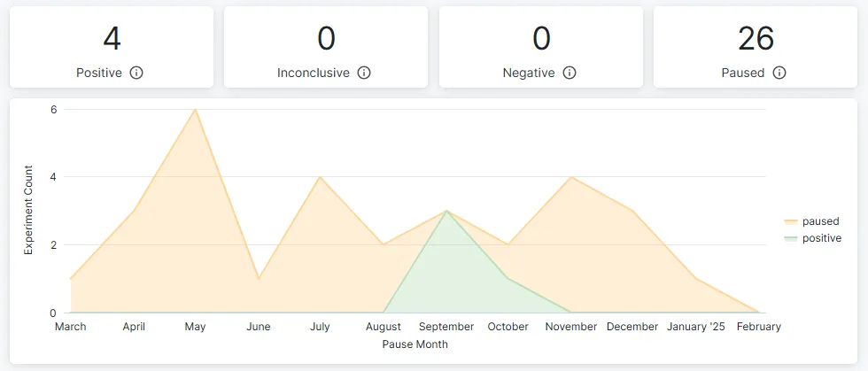
Task: Select the Paused count card showing 26
Action: [x=756, y=47]
